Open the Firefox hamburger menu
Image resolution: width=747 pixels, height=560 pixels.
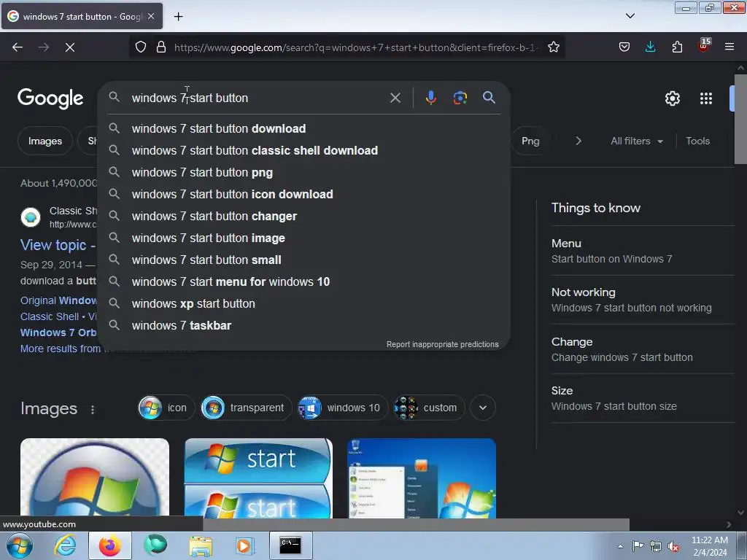pyautogui.click(x=729, y=47)
